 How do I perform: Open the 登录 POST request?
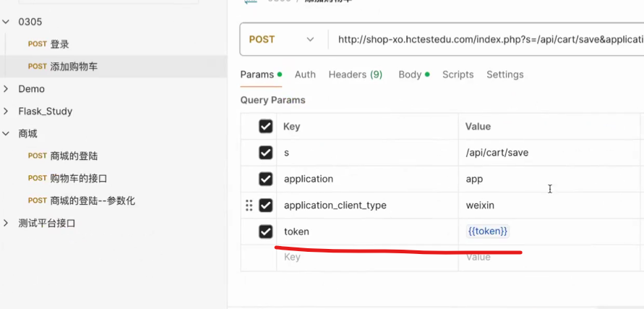coord(59,44)
